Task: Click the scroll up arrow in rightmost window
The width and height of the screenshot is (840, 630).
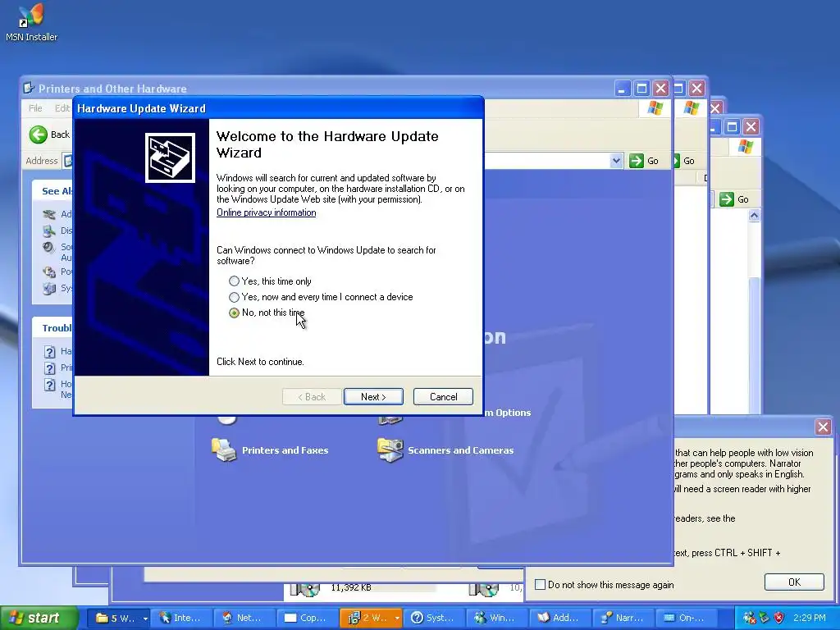Action: (x=755, y=216)
